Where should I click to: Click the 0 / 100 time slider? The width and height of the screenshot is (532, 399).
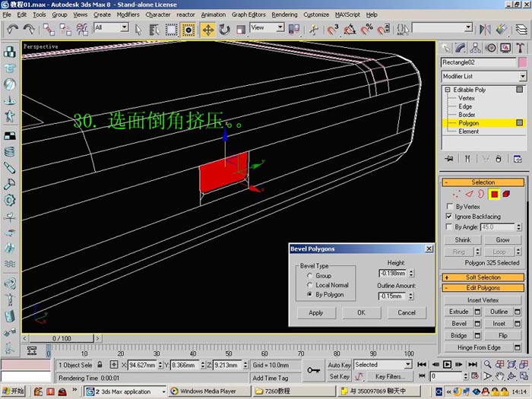tap(62, 338)
